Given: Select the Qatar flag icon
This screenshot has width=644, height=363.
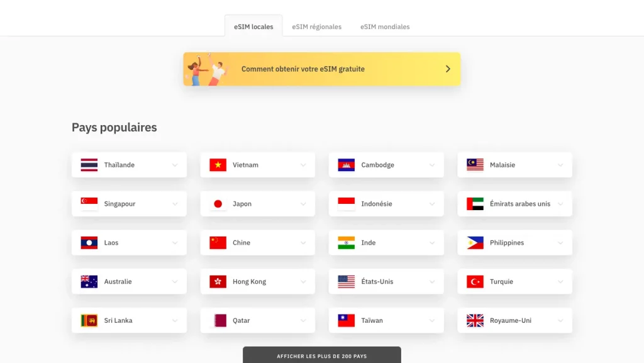Looking at the screenshot, I should (x=218, y=321).
